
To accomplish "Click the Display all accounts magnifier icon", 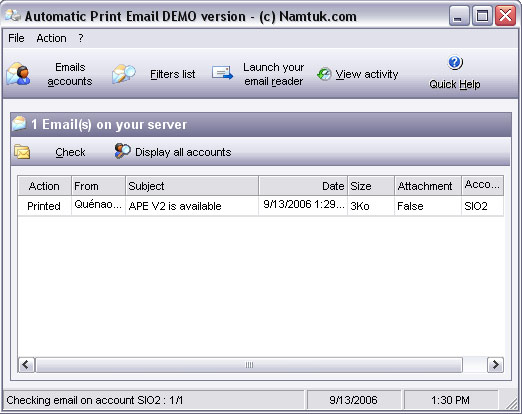I will (x=122, y=151).
